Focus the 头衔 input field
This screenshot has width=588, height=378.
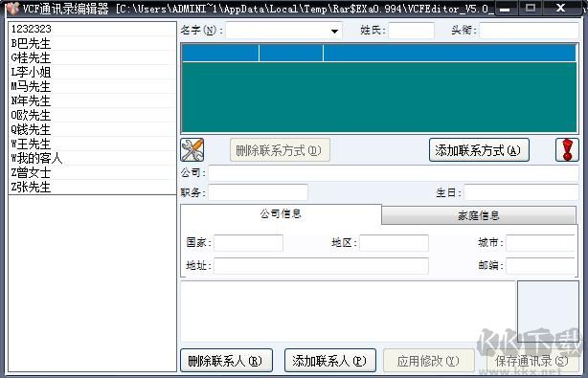tap(530, 31)
